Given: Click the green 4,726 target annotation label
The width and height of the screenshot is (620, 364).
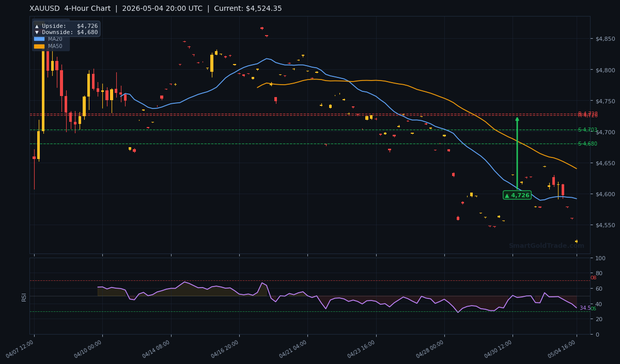Looking at the screenshot, I should 517,195.
